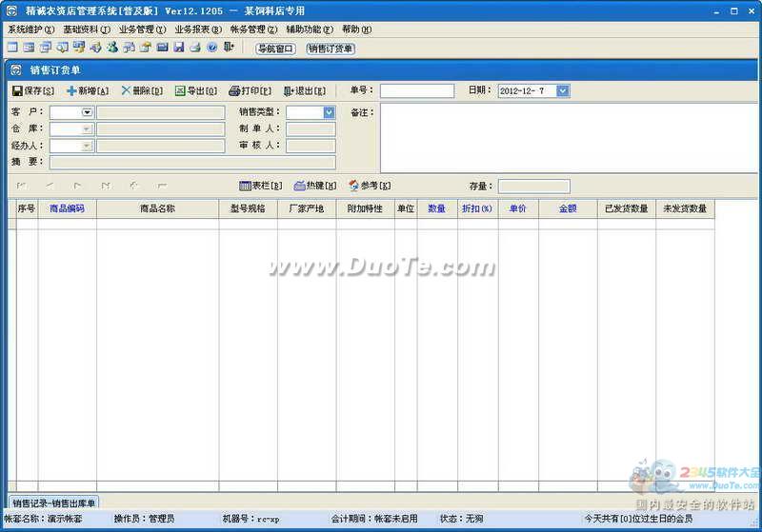Click the green 导出[O] export icon
This screenshot has width=762, height=532.
[x=180, y=90]
